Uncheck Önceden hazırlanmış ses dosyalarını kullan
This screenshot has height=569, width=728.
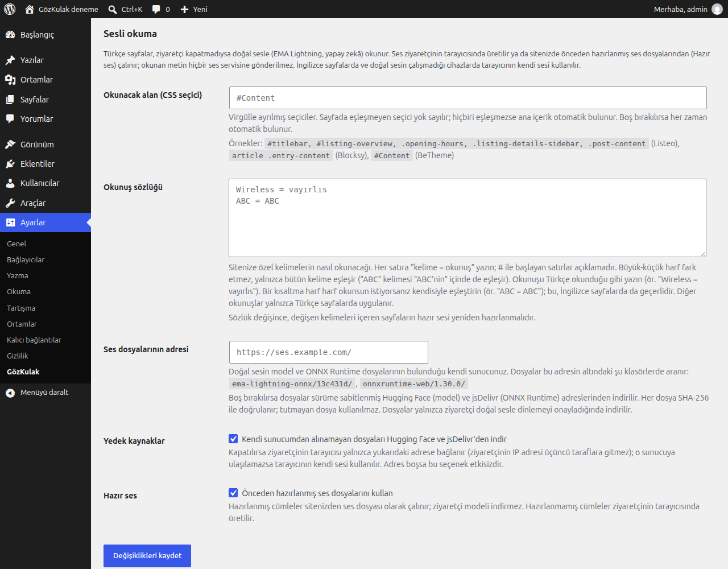(x=233, y=493)
